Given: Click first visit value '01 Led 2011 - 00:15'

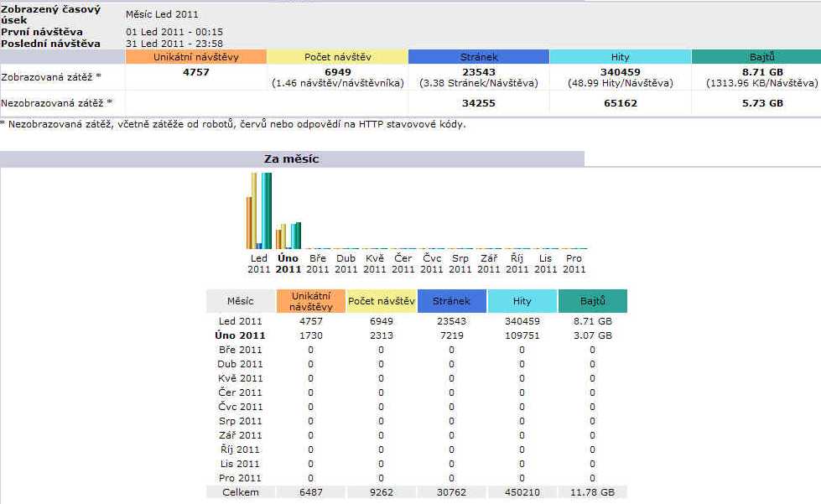Looking at the screenshot, I should tap(174, 32).
